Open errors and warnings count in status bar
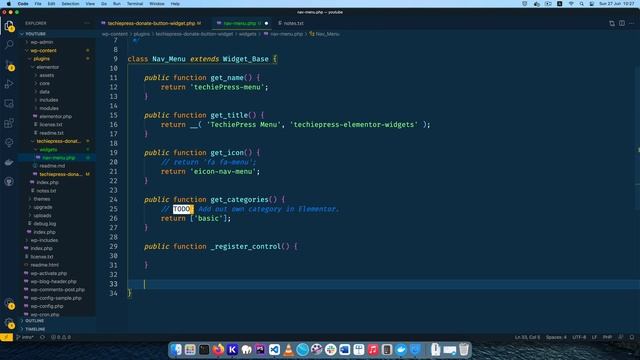The height and width of the screenshot is (360, 640). (61, 337)
